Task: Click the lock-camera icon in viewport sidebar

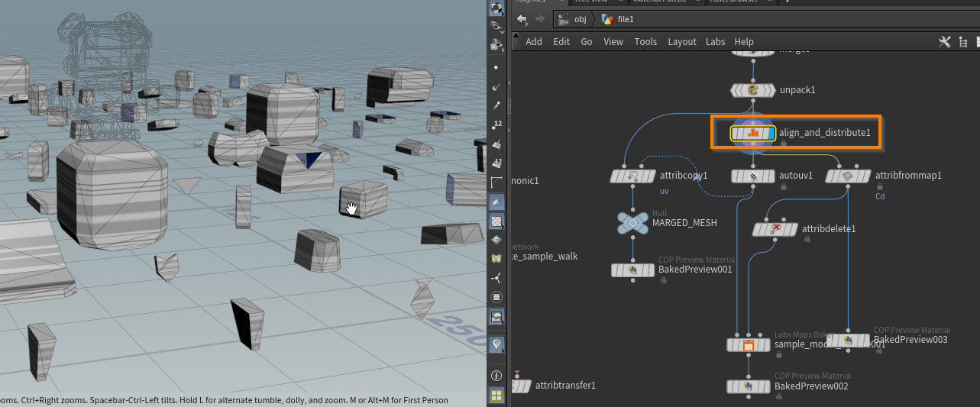Action: (x=496, y=46)
